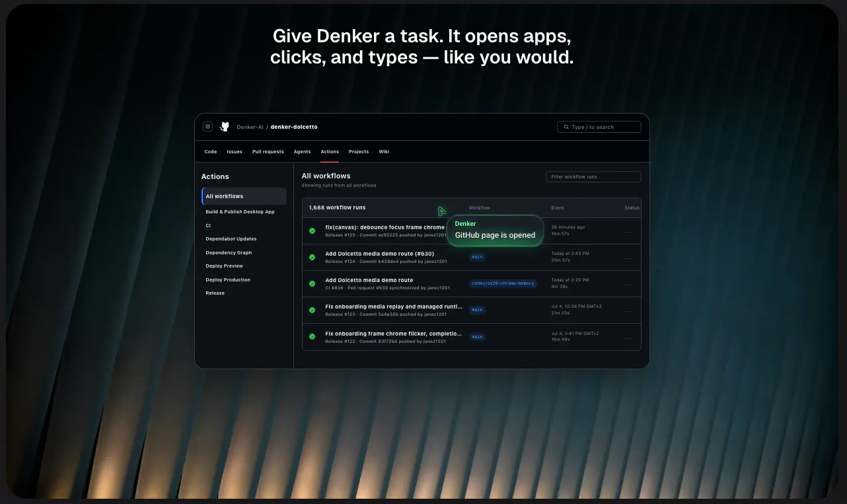Open the fix(canvas): debounce focus frame run
The image size is (847, 504).
385,227
